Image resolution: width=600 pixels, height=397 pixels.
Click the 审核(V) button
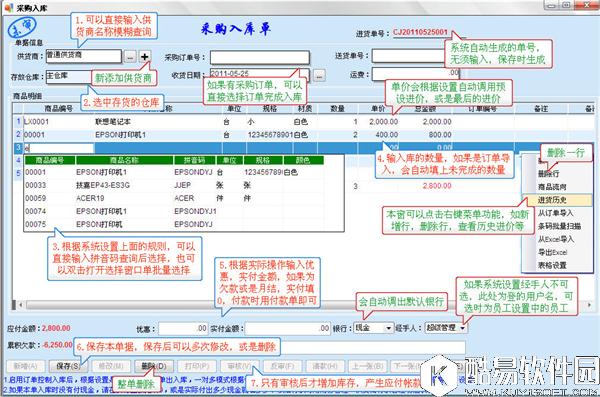click(240, 366)
